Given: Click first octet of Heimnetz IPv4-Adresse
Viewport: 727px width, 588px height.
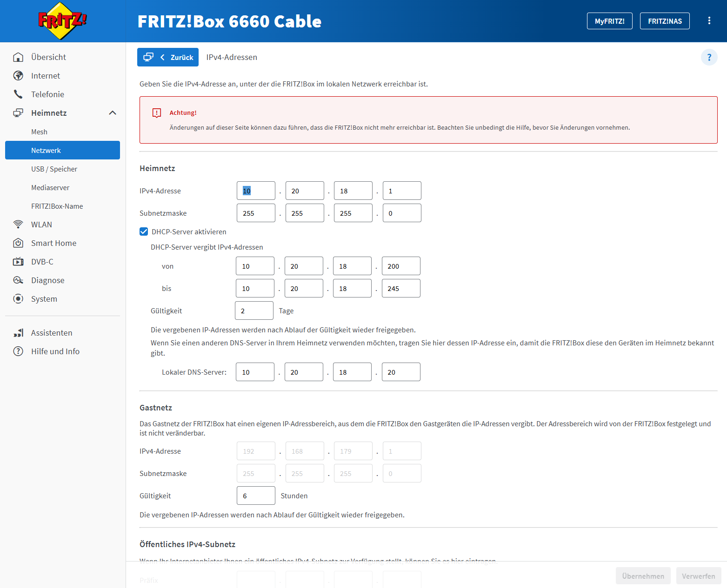Looking at the screenshot, I should click(x=256, y=191).
